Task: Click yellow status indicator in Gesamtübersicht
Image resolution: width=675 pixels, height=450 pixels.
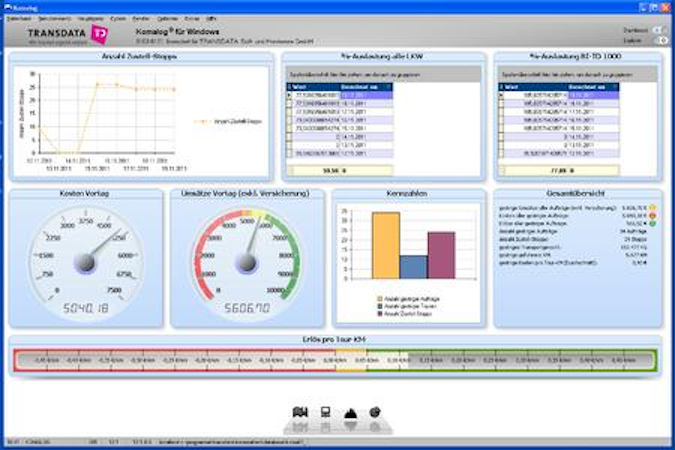Action: tap(653, 208)
